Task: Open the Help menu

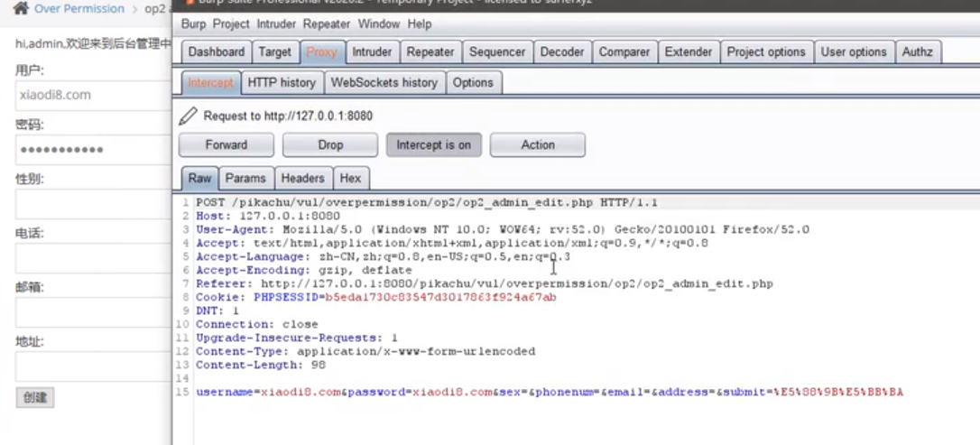Action: coord(420,24)
